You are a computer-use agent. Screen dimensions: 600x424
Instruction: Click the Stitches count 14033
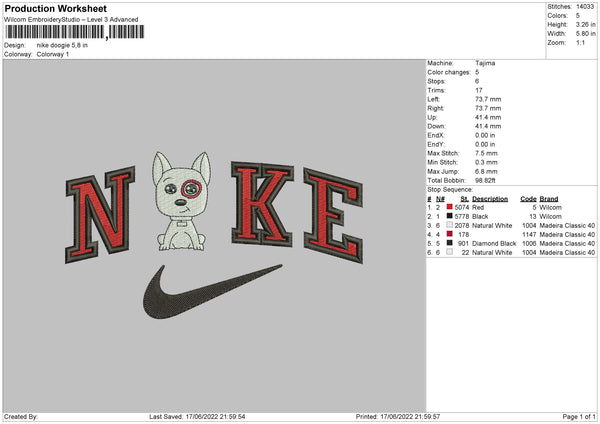click(x=585, y=7)
